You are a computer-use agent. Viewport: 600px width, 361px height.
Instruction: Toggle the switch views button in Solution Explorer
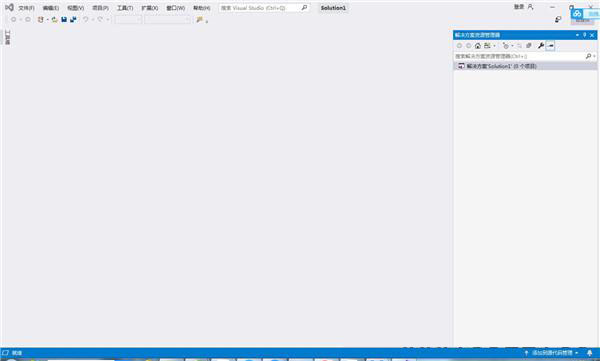(487, 46)
